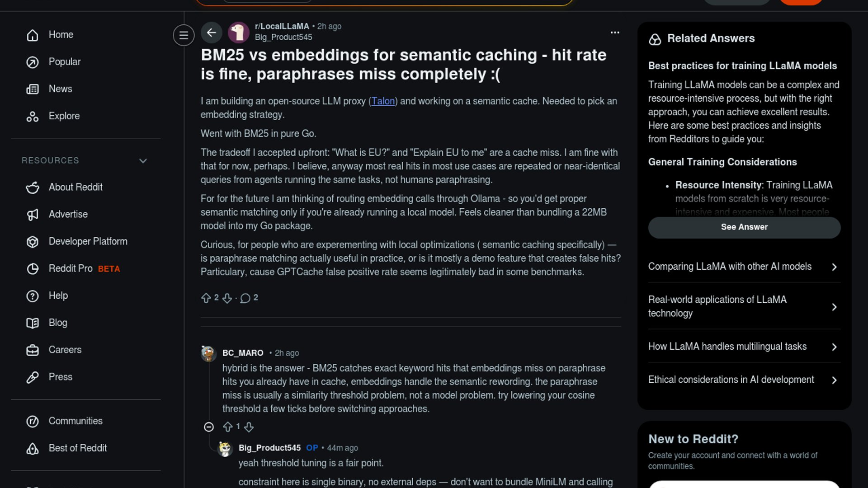Downvote the BM25 semantic caching post
This screenshot has height=488, width=868.
[227, 298]
